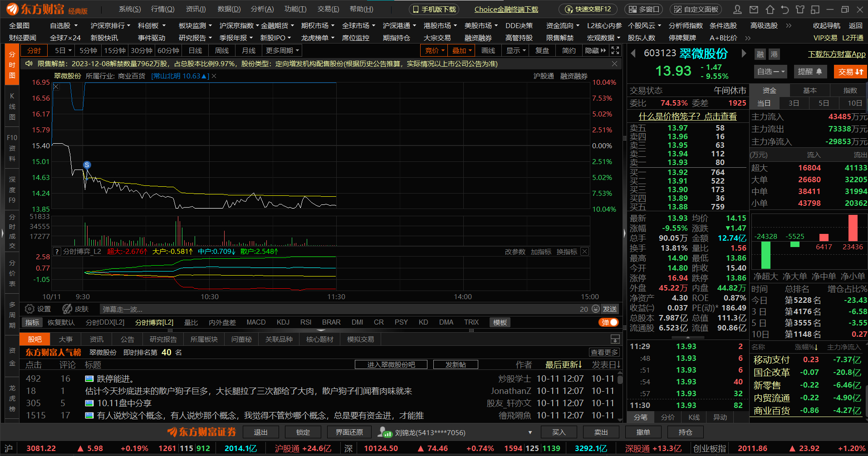The width and height of the screenshot is (868, 456).
Task: Open account selector dropdown arrow
Action: (530, 432)
